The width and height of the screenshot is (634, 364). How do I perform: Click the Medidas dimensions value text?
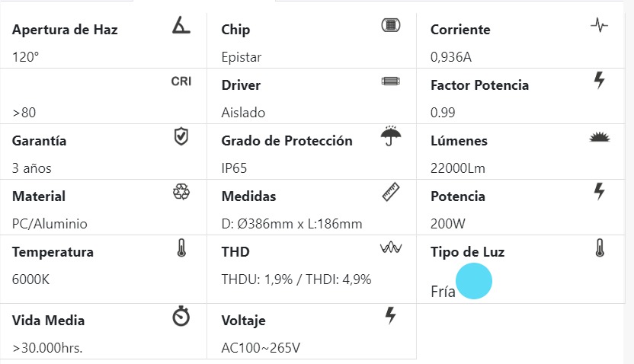click(291, 224)
